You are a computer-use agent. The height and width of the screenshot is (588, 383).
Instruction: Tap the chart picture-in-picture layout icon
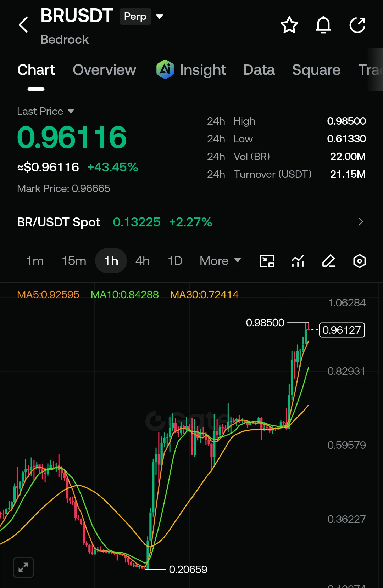point(267,261)
